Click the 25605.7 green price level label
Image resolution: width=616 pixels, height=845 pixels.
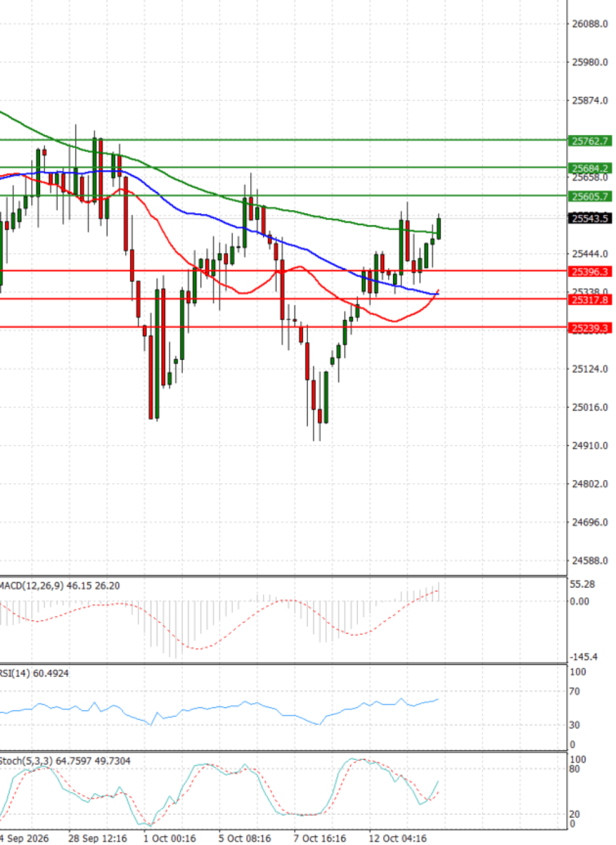(x=590, y=197)
